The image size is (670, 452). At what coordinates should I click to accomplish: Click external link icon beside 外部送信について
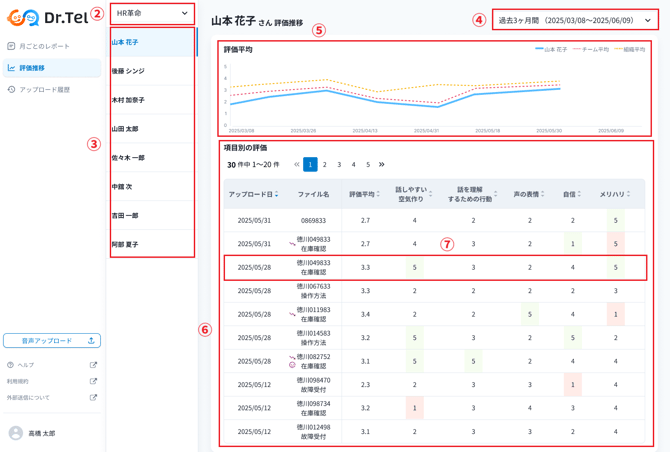(x=93, y=397)
